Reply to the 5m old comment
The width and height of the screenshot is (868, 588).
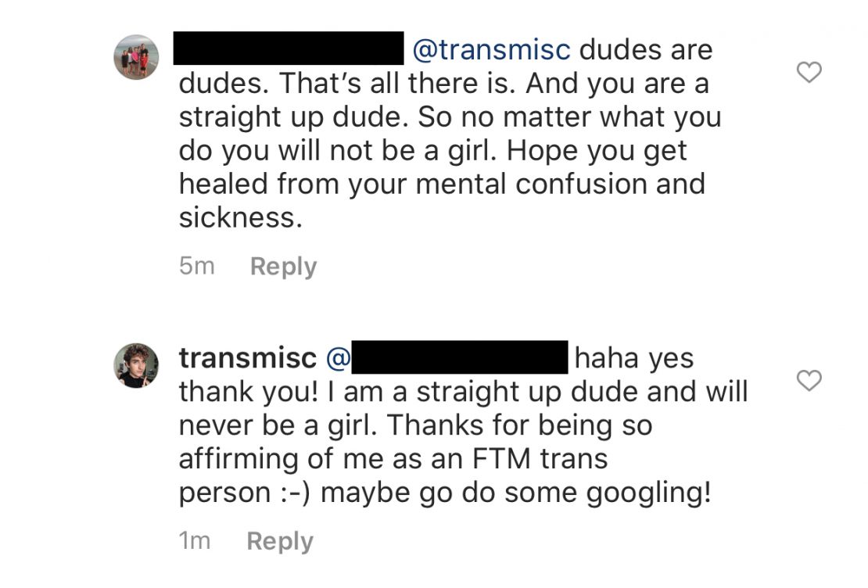[283, 267]
